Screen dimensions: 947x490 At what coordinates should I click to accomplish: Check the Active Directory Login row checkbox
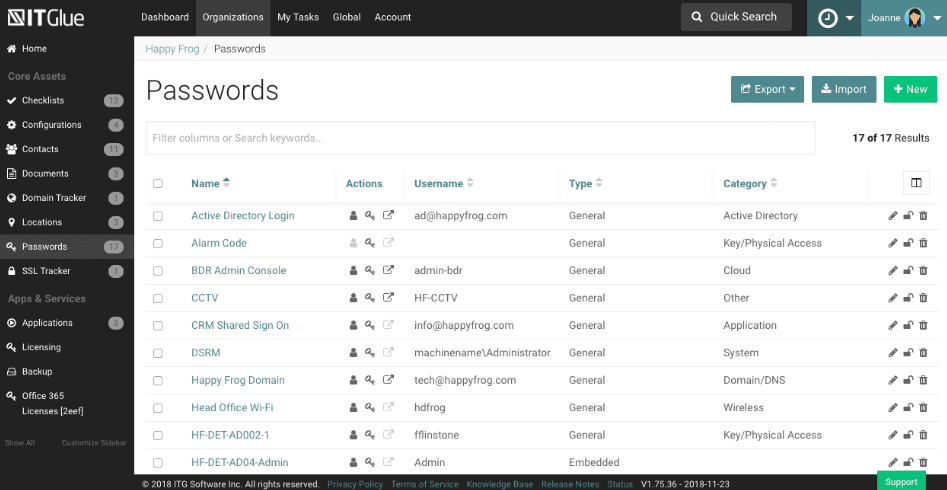pos(158,216)
